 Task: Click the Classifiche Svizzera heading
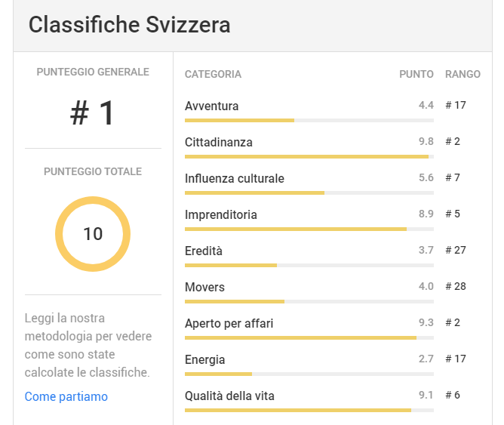click(x=129, y=25)
